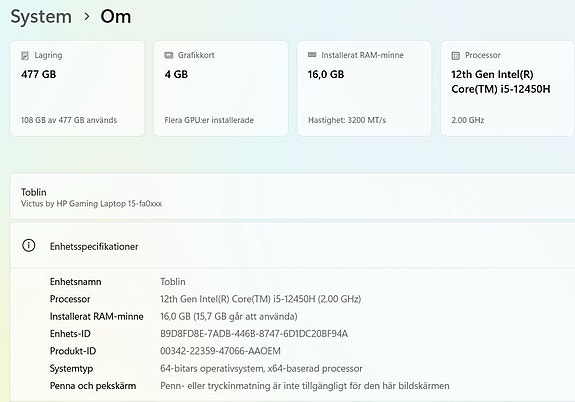Click the 12th Gen Intel(R) Core(TM) heading
This screenshot has height=402, width=575.
[501, 82]
